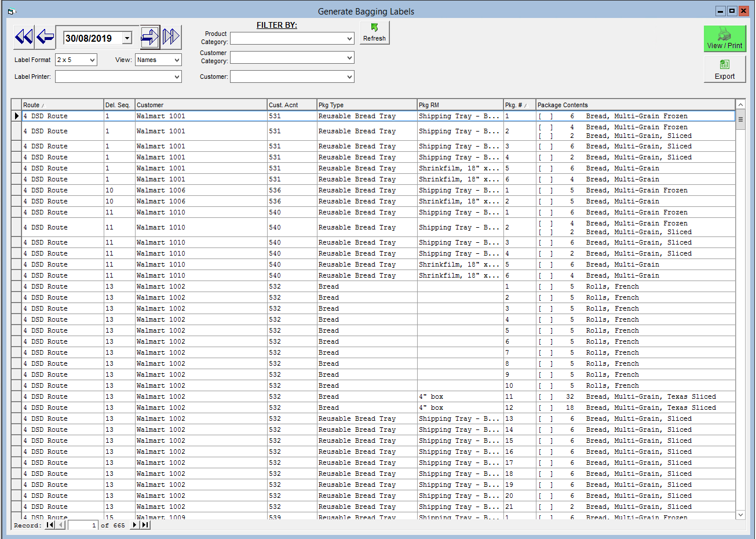Click the Del. Seq. column header

pos(119,105)
